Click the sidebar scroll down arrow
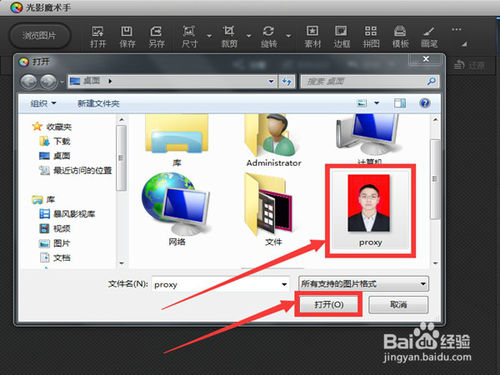This screenshot has height=375, width=500. pos(122,263)
